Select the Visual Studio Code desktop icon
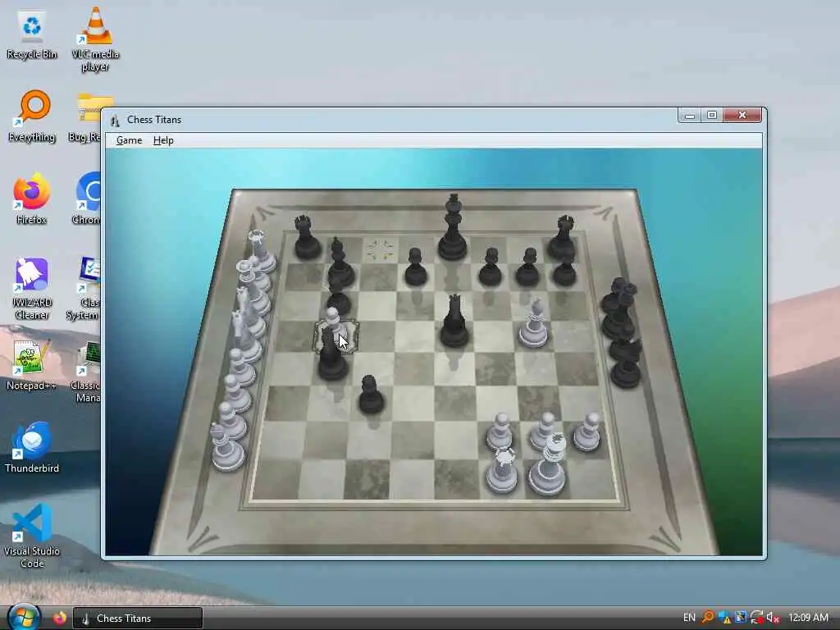 32,536
